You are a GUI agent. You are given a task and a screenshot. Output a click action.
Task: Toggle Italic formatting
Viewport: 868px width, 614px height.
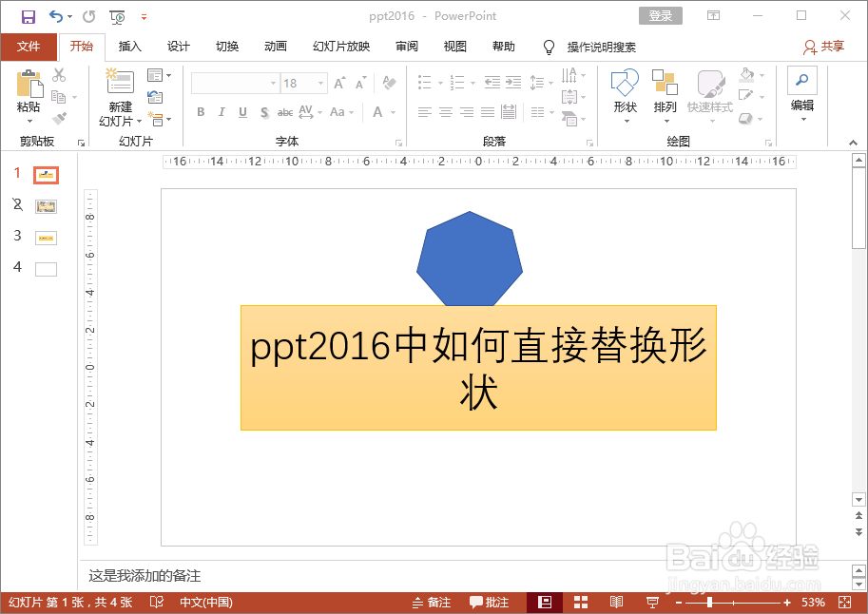[x=222, y=112]
